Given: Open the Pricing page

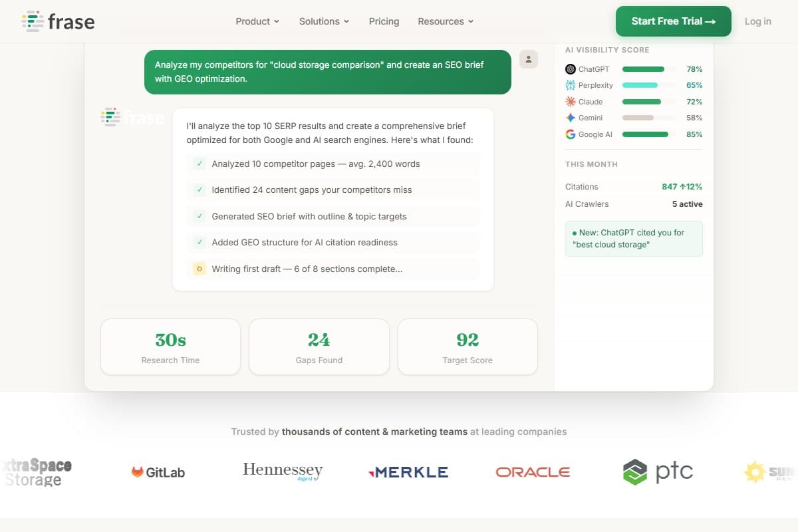Looking at the screenshot, I should (x=384, y=21).
